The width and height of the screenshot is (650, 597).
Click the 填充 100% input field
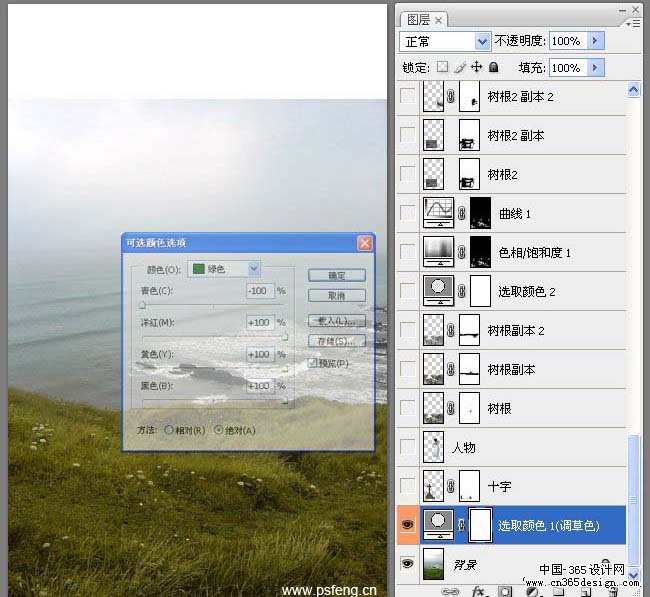point(568,67)
